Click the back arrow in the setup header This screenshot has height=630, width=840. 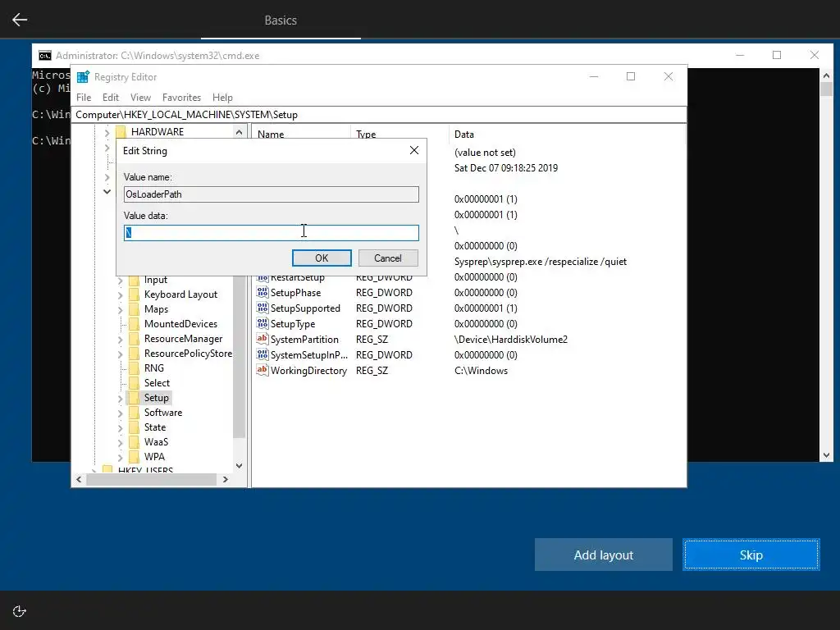tap(20, 20)
